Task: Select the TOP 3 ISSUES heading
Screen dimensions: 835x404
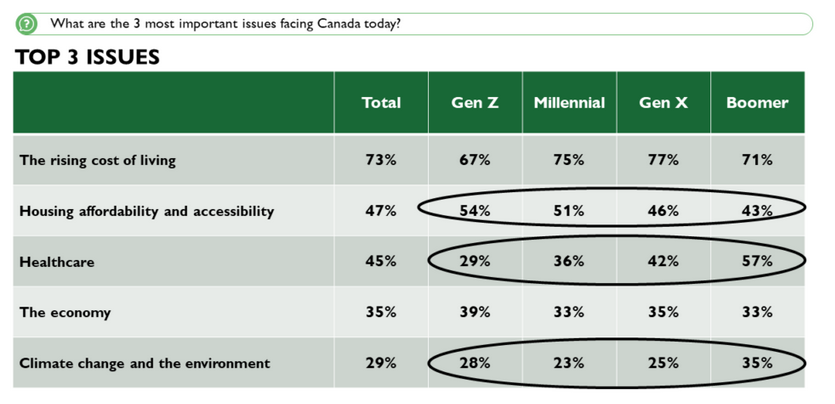Action: (88, 57)
